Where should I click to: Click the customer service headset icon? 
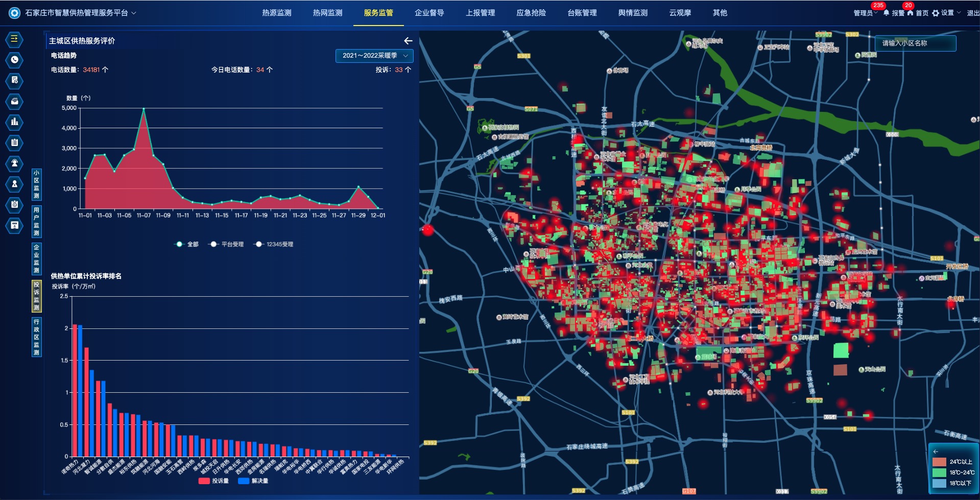tap(14, 163)
